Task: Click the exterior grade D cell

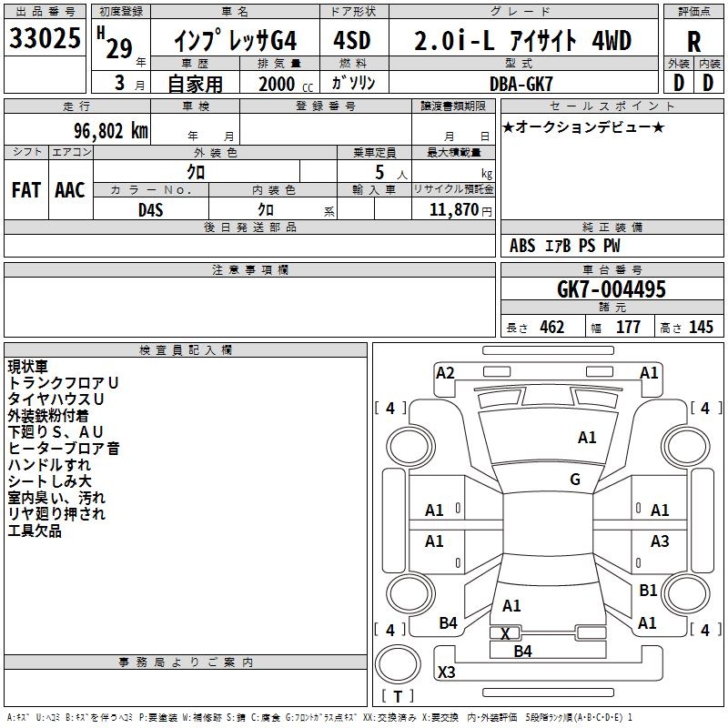Action: click(679, 83)
